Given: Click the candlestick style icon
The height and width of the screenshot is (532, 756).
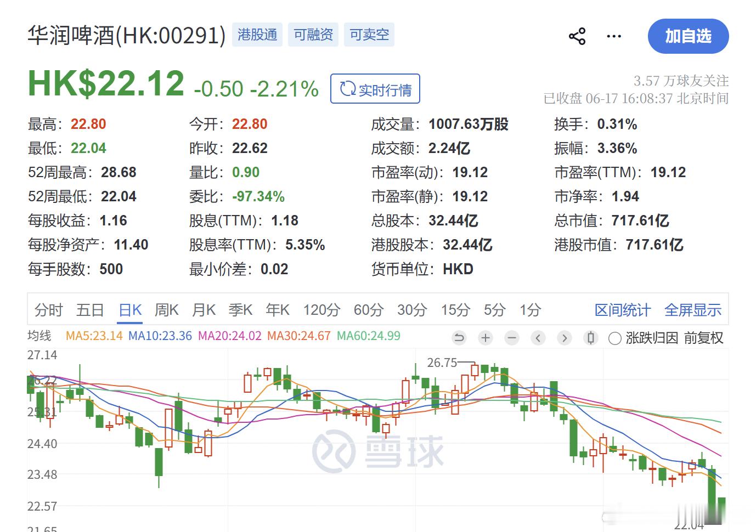Looking at the screenshot, I should tap(591, 338).
